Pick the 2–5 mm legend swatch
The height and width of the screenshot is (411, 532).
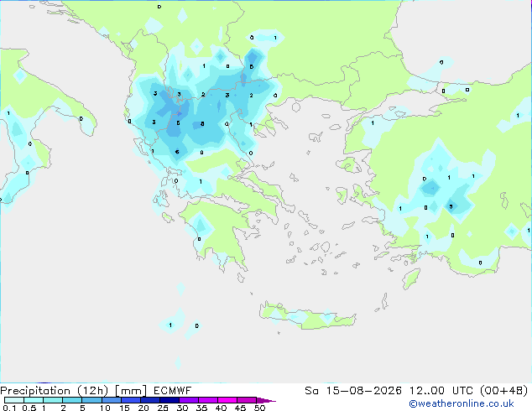(72, 400)
